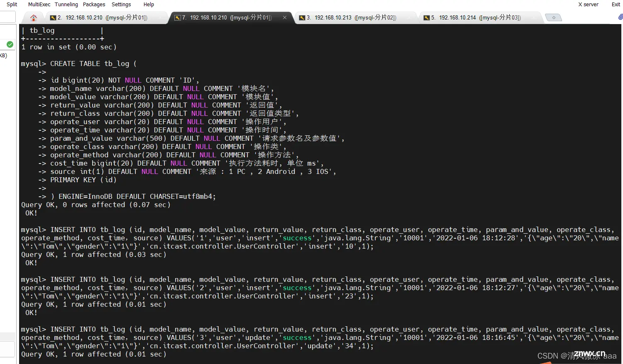Click the 'PRIMARY KEY (id)' line

(x=83, y=180)
